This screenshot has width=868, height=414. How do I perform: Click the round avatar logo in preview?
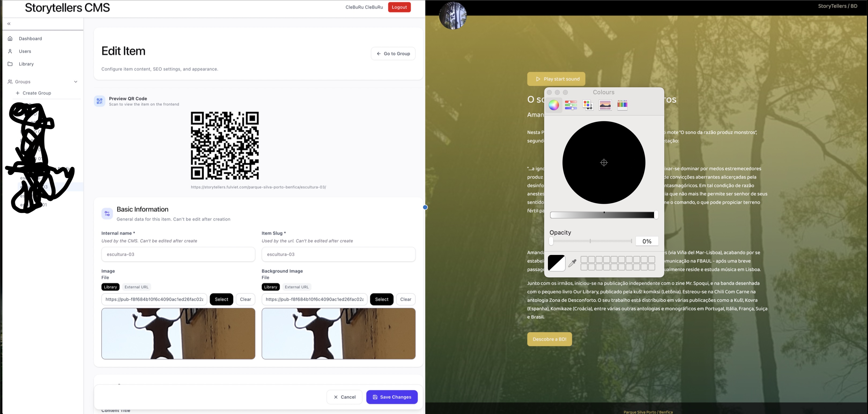(453, 16)
